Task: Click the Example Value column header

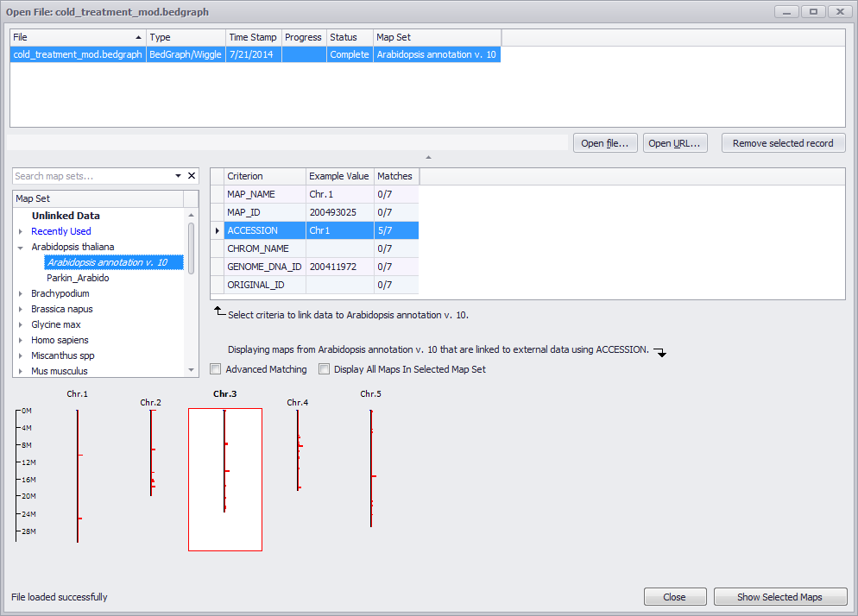Action: [x=340, y=176]
